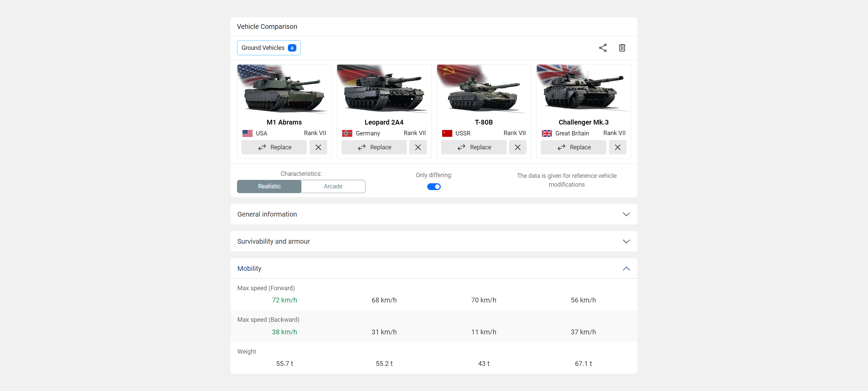This screenshot has width=868, height=391.
Task: Click the USA flag icon
Action: click(x=247, y=133)
